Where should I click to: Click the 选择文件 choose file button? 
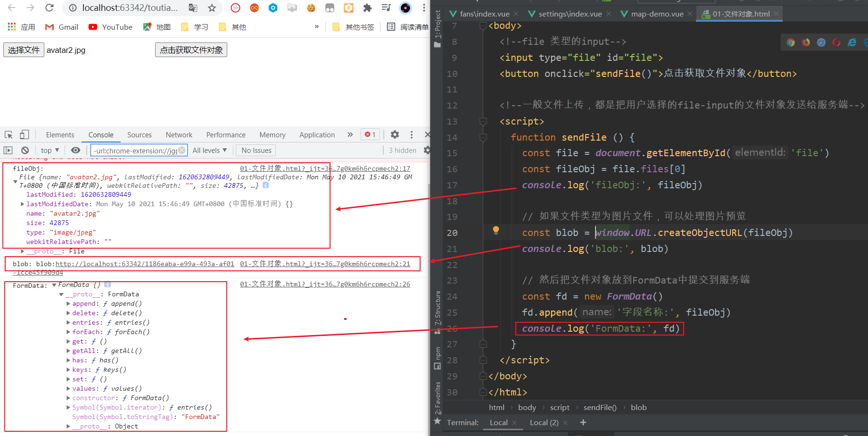click(24, 50)
